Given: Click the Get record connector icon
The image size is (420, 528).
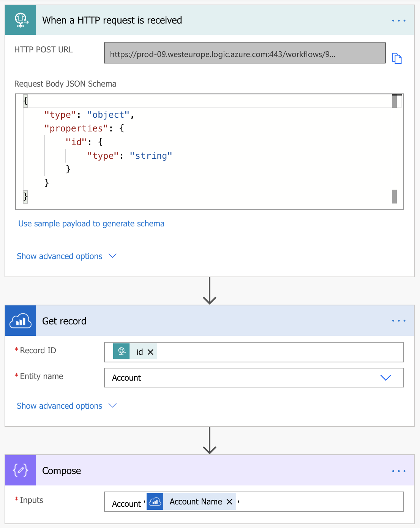Looking at the screenshot, I should coord(21,321).
